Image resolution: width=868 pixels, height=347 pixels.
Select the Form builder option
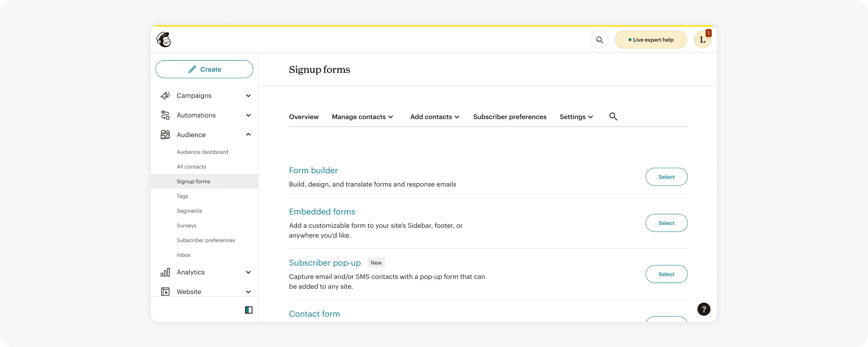(x=666, y=177)
